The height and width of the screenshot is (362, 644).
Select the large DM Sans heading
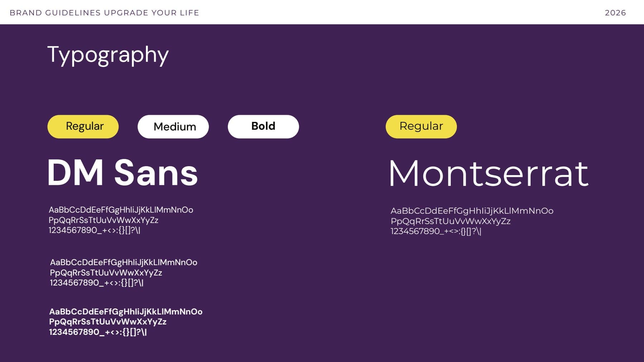122,173
